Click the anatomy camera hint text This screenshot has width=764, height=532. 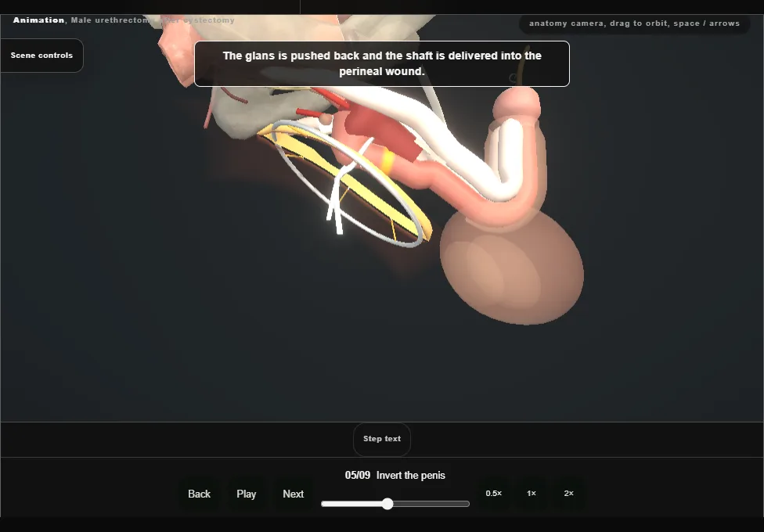[634, 23]
